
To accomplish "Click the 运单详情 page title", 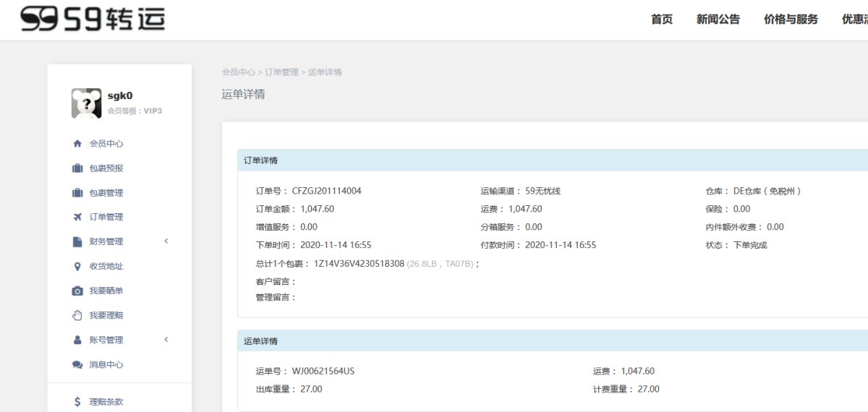I will click(243, 94).
